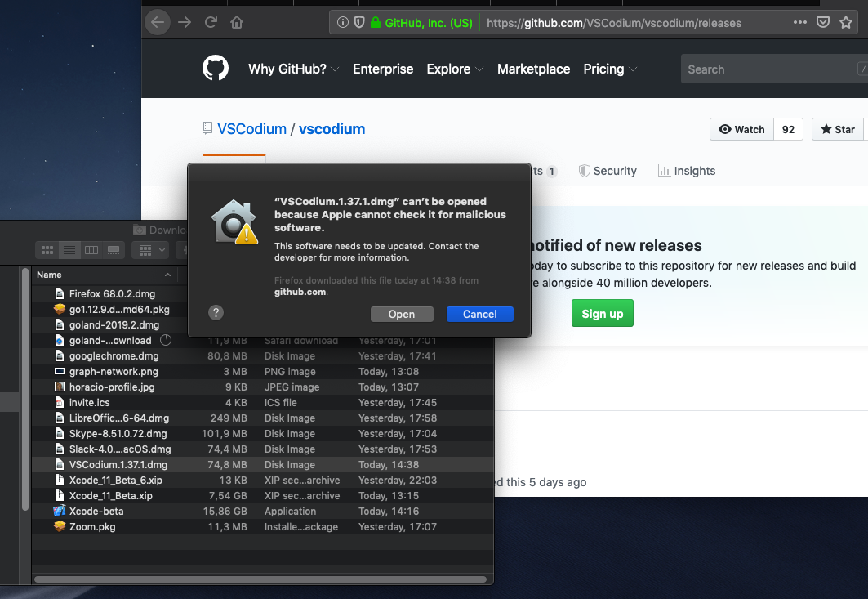Expand the Why GitHub? menu
This screenshot has height=599, width=868.
[293, 69]
